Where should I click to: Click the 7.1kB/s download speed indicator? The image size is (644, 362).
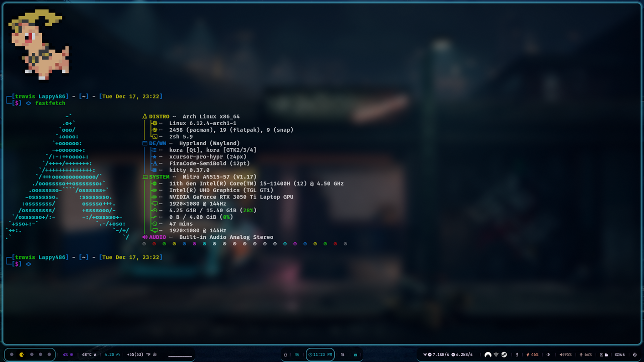coord(439,354)
